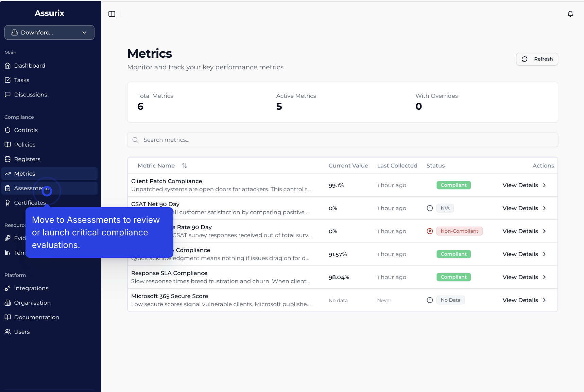The image size is (584, 392).
Task: Go to Organisation in the sidebar
Action: pyautogui.click(x=32, y=303)
